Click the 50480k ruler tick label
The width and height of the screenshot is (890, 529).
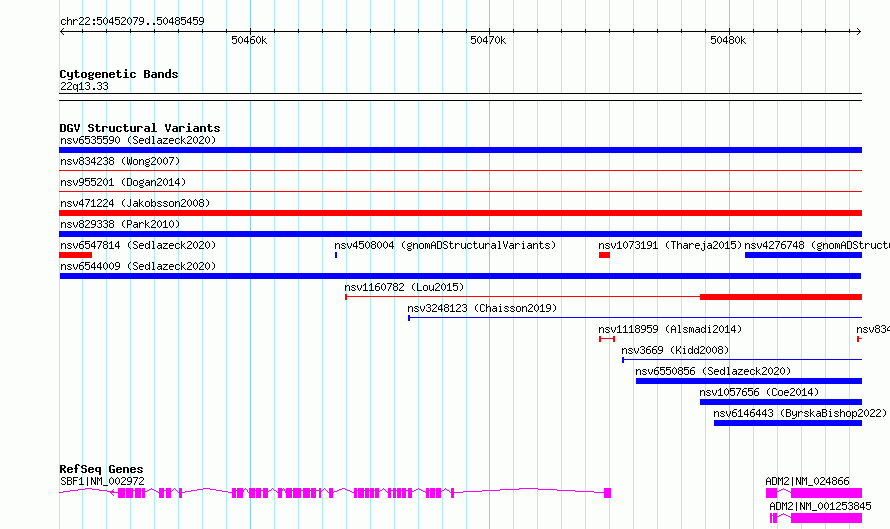[x=728, y=40]
